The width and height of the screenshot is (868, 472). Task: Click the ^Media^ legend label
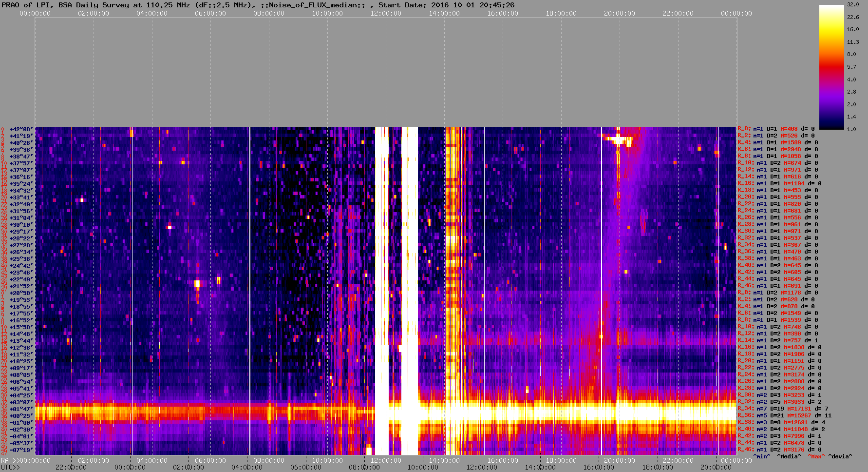[789, 456]
